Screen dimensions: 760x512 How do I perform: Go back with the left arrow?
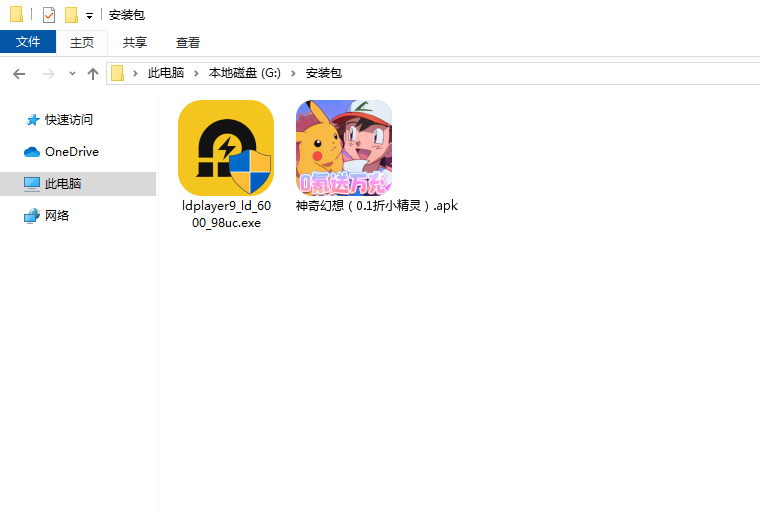19,74
